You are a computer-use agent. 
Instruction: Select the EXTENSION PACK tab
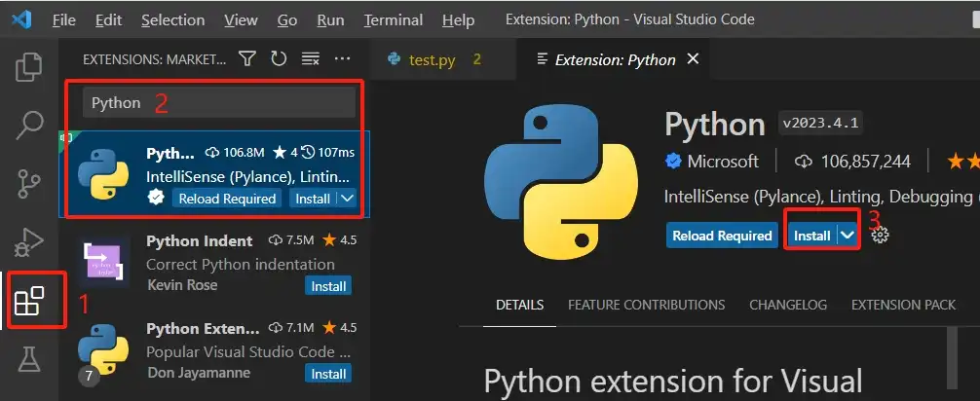click(x=903, y=305)
